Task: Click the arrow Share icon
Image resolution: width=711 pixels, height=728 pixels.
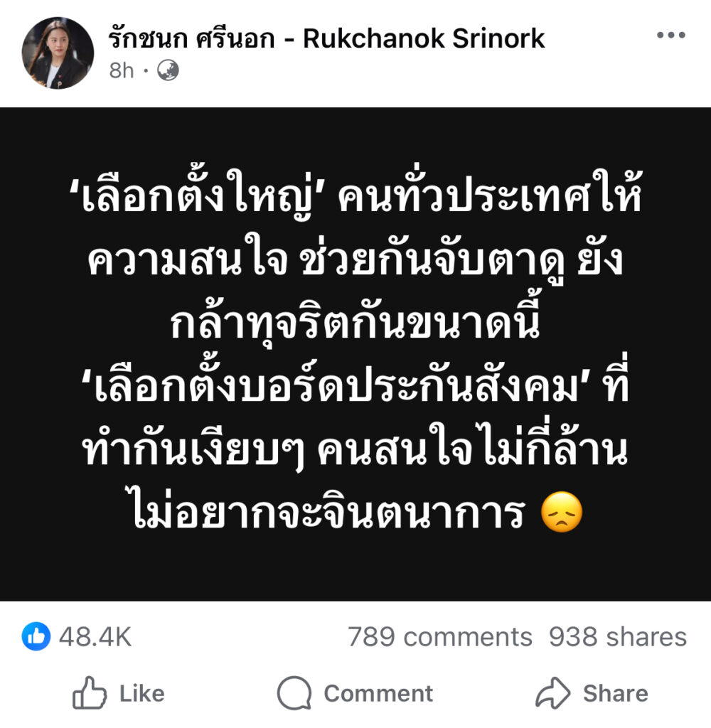Action: click(x=552, y=692)
